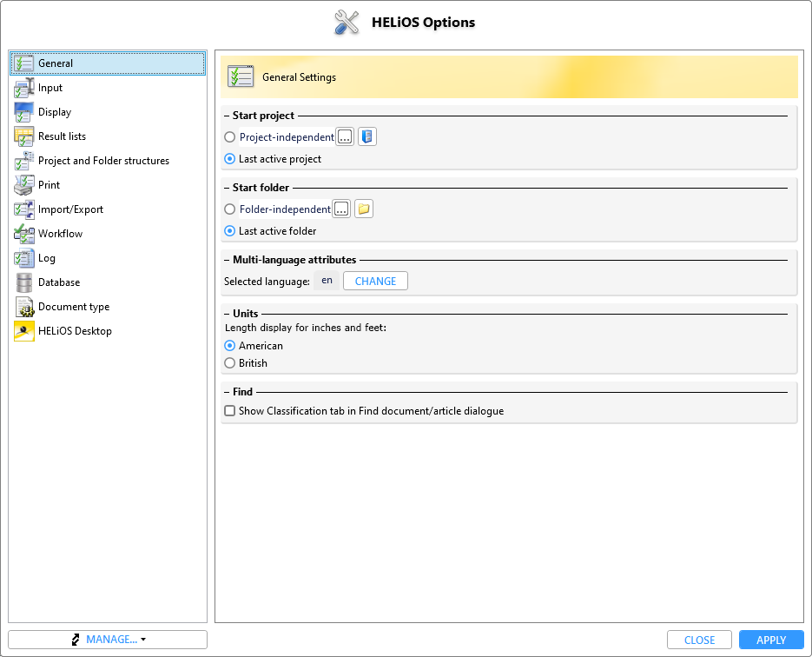Viewport: 812px width, 657px height.
Task: Click the Result lists table icon
Action: click(23, 136)
